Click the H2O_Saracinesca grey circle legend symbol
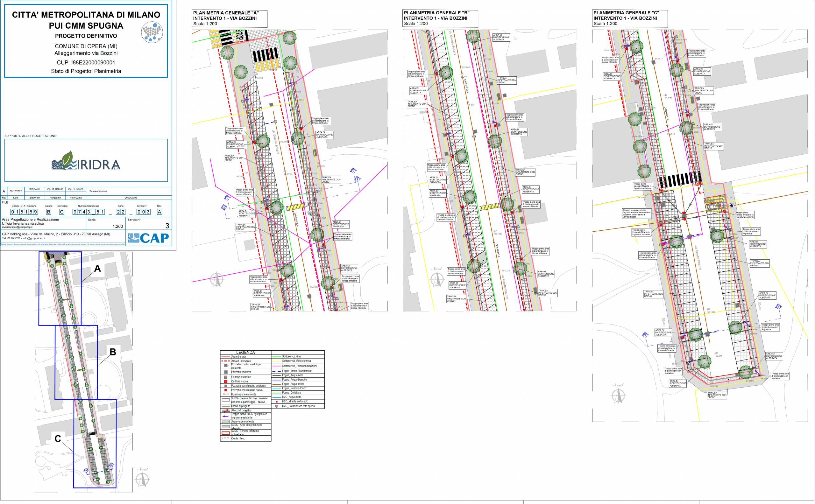This screenshot has height=504, width=815. click(x=276, y=406)
